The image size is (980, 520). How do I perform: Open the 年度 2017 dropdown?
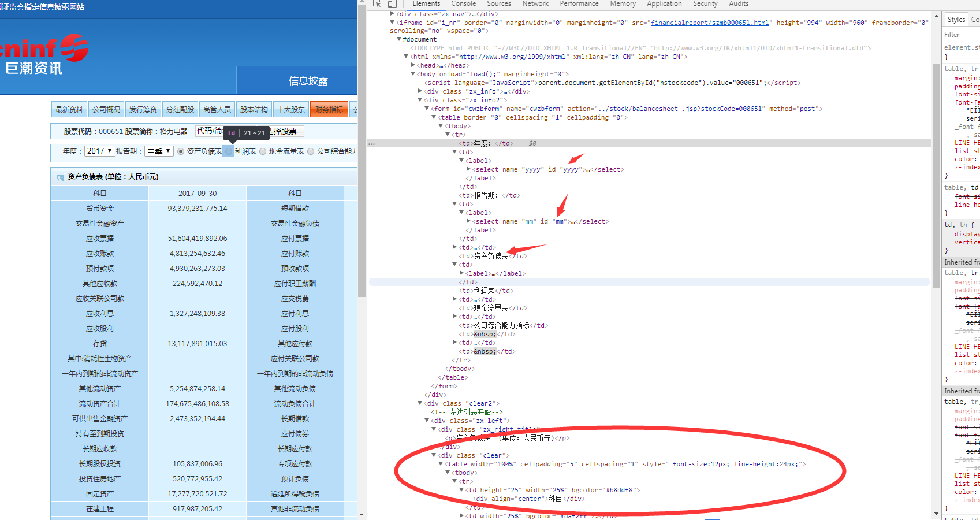99,151
